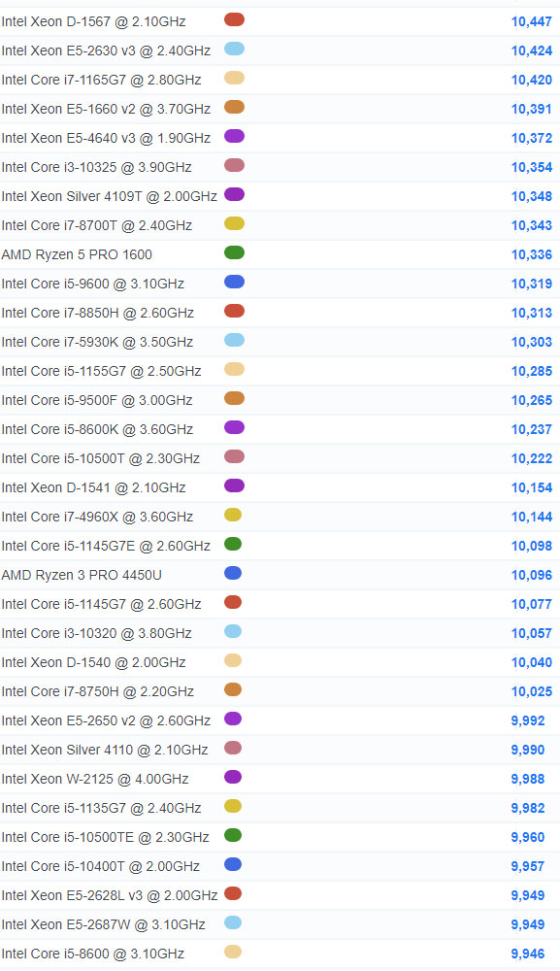Select Intel Core i5-9600 @ 3.10GHz

coord(93,284)
